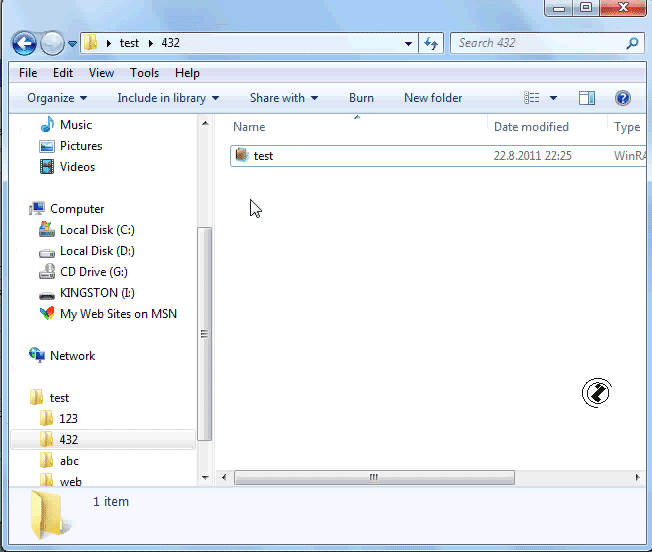Sort by Date modified column header

(x=531, y=127)
